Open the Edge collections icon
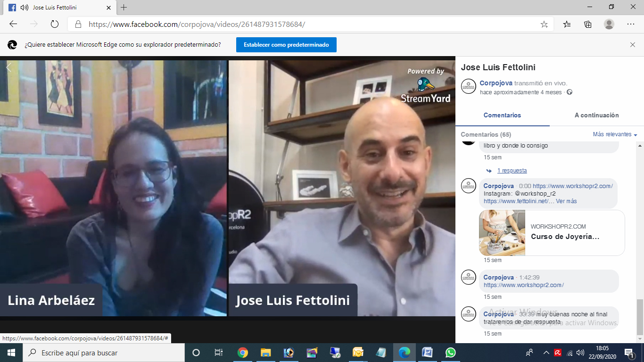This screenshot has width=644, height=362. pos(588,25)
